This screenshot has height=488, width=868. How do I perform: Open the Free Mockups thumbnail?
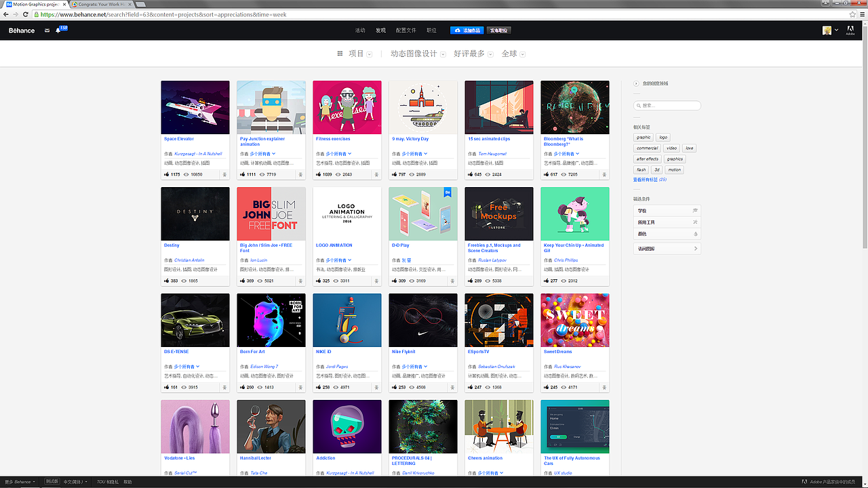coord(499,214)
